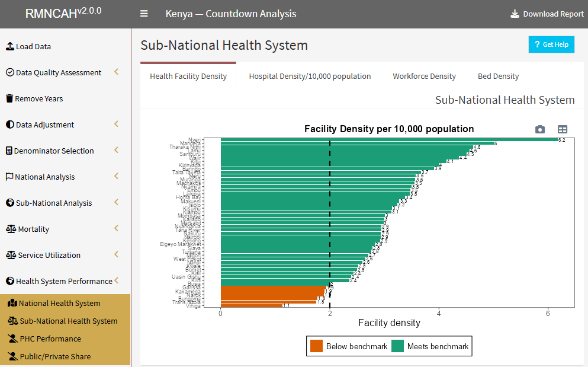Click the Mandera bar labeled 5
Viewport: 588px width, 367px height.
point(358,143)
